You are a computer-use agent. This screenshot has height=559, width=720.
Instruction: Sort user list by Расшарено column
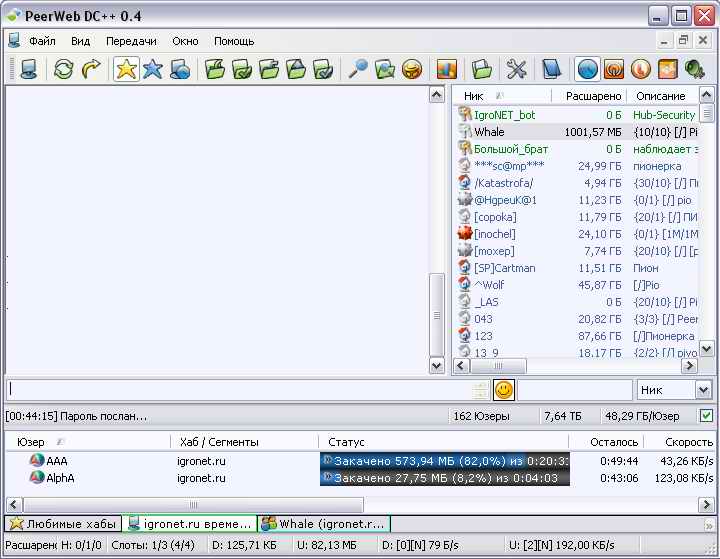pyautogui.click(x=590, y=96)
